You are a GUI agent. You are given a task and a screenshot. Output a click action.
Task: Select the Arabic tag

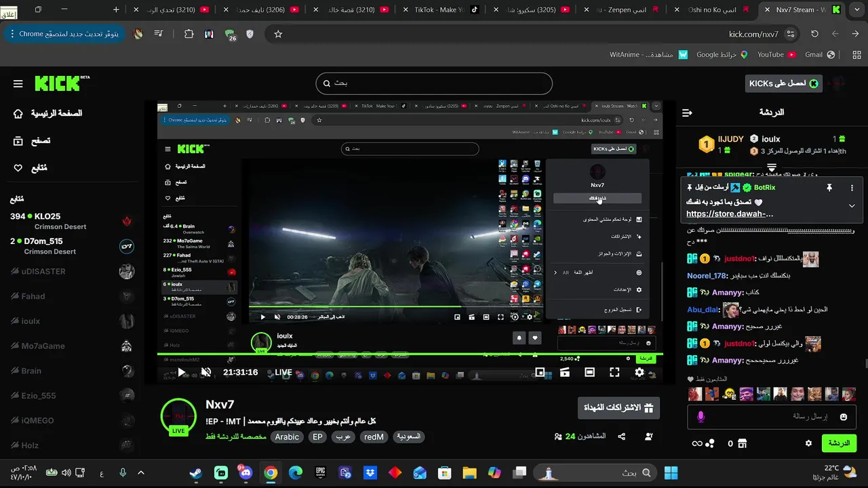[287, 437]
